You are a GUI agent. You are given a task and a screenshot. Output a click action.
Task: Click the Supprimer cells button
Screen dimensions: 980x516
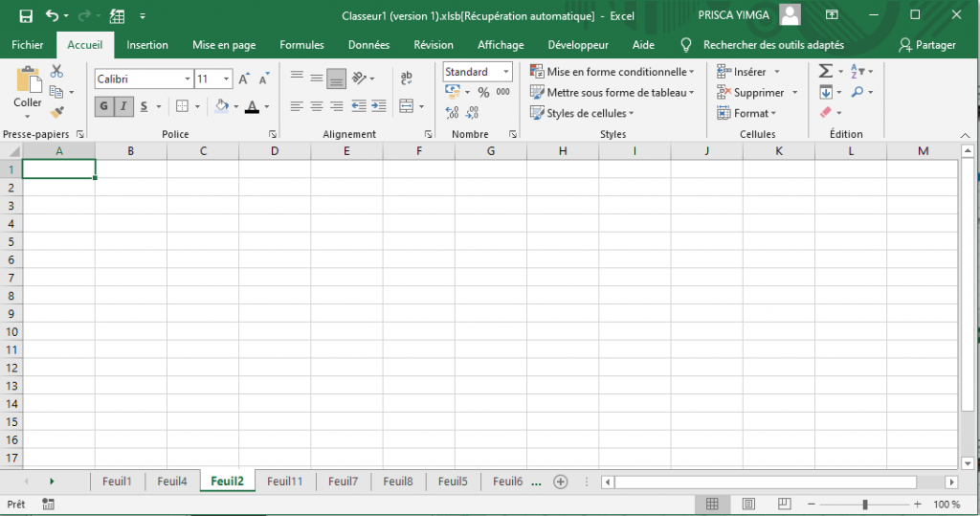click(757, 93)
